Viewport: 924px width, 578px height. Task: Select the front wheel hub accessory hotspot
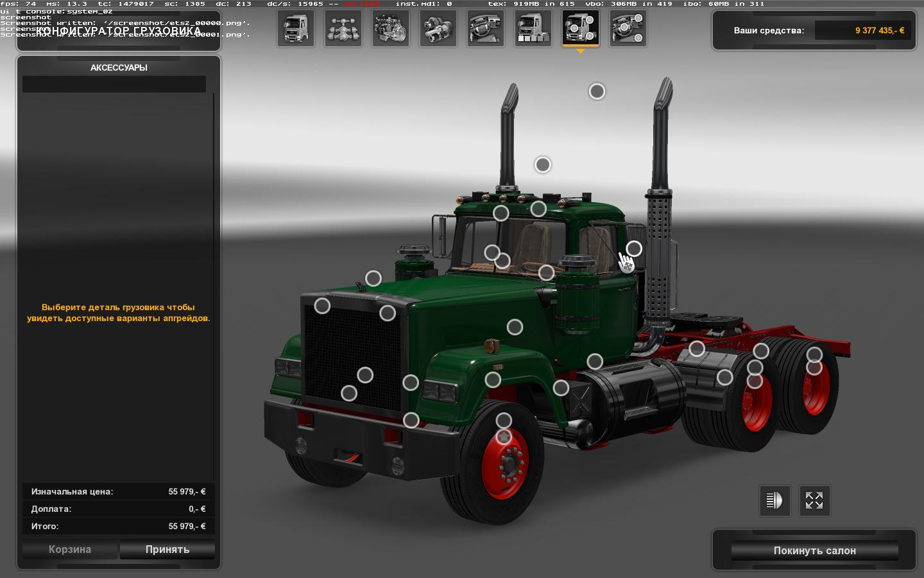coord(504,437)
